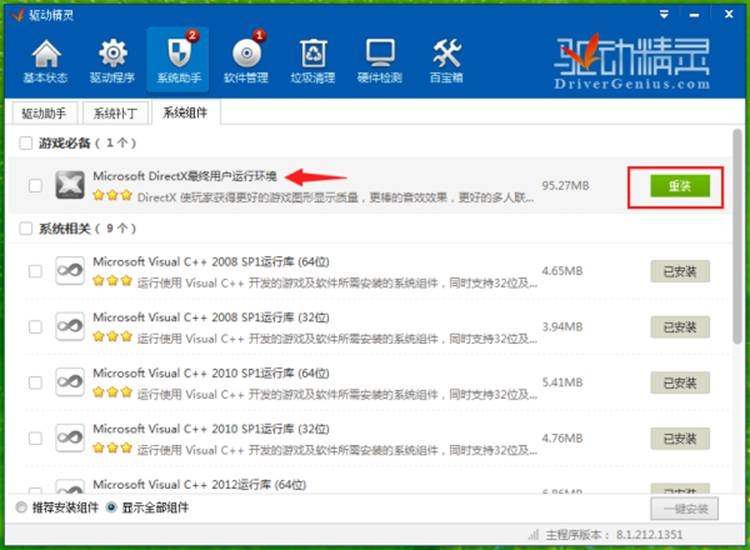Screen dimensions: 750x550
Task: Click the 游戏必备 ( 1 个 ) group heading
Action: [88, 143]
